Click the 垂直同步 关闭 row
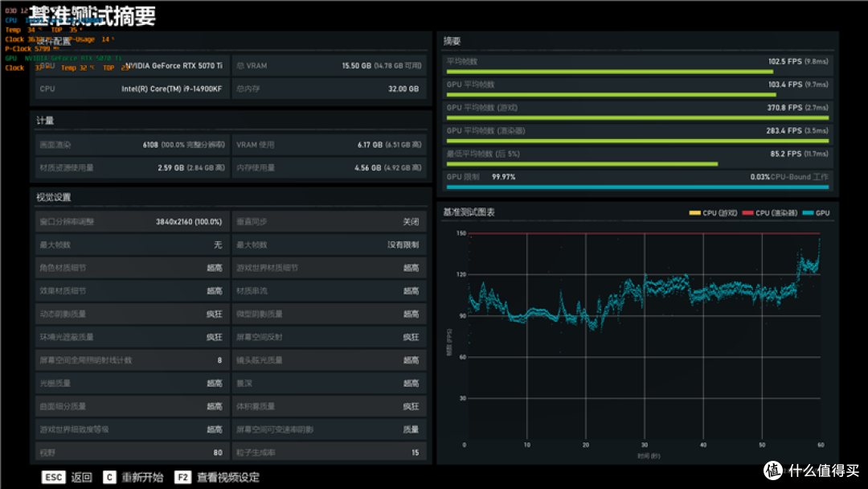This screenshot has width=868, height=489. tap(329, 221)
